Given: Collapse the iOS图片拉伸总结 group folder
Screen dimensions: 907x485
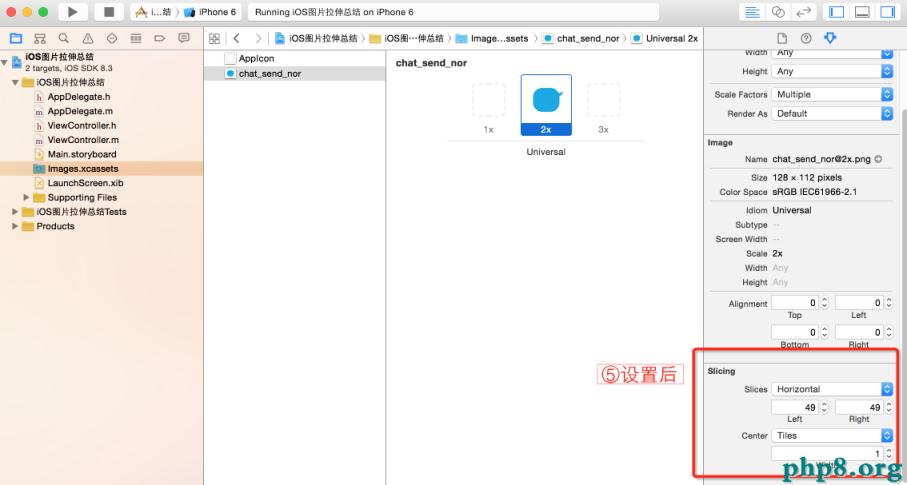Looking at the screenshot, I should click(15, 83).
